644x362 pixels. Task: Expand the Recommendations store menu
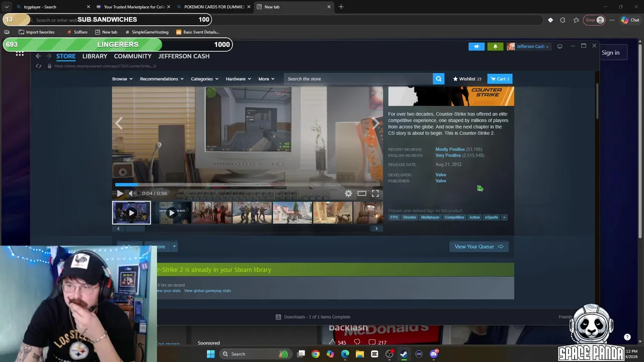click(162, 79)
